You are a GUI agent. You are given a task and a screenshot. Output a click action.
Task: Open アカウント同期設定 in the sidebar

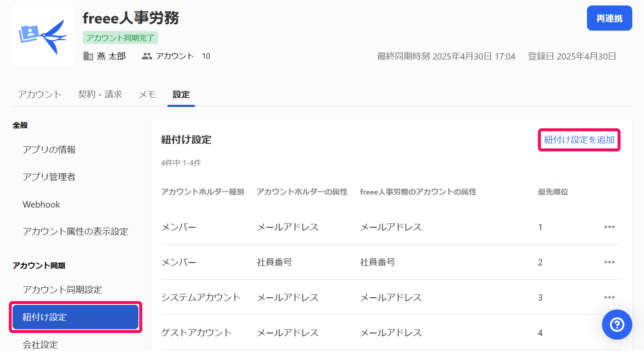click(63, 290)
